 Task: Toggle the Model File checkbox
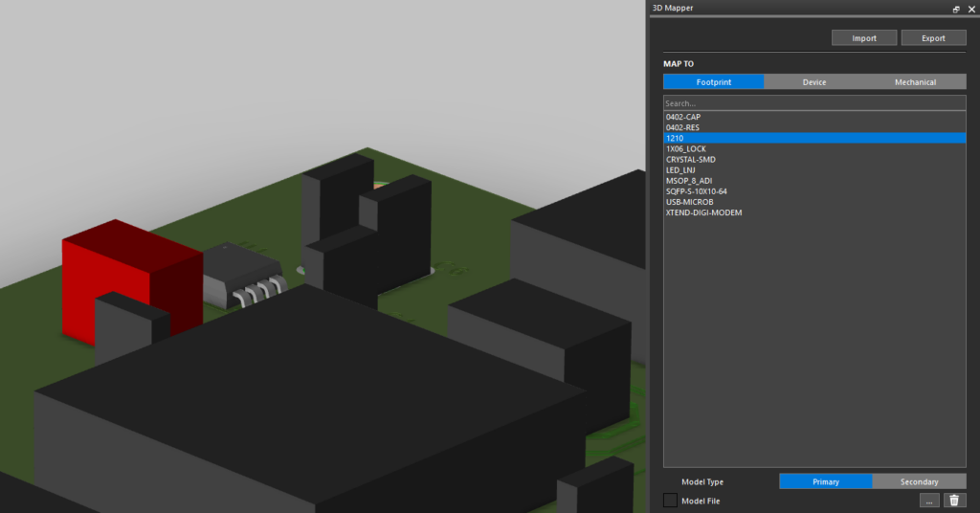670,501
